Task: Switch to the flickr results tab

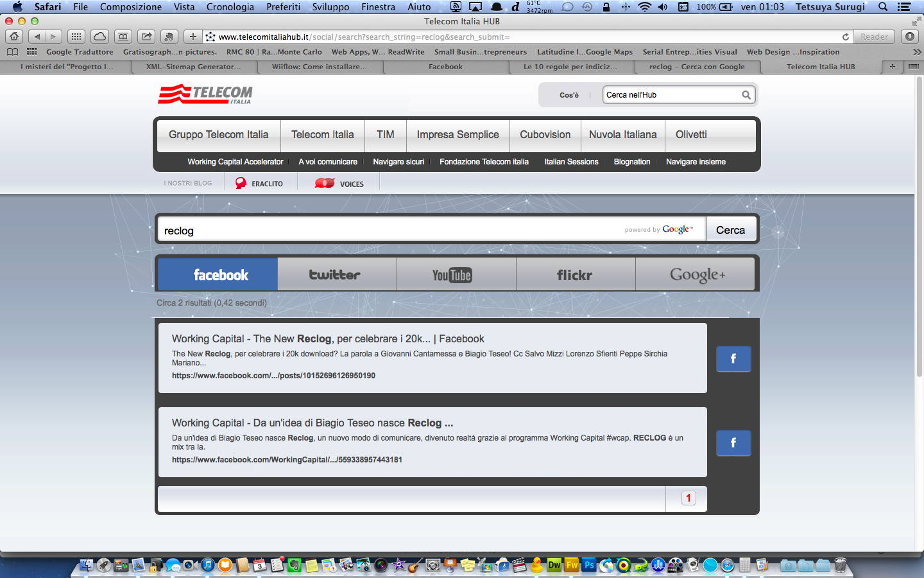Action: 576,274
